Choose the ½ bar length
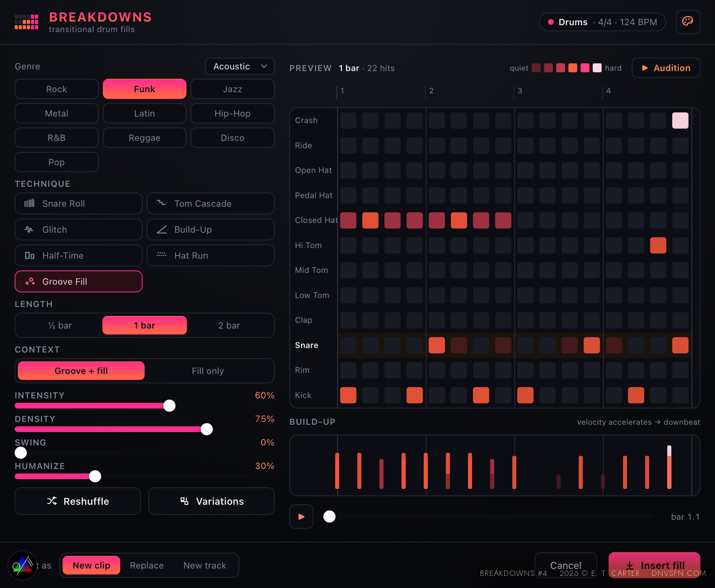This screenshot has height=588, width=715. click(60, 325)
